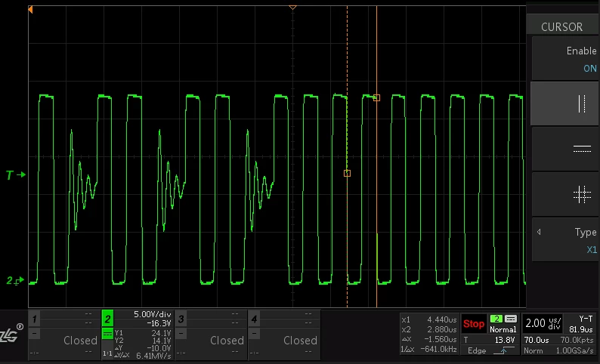
Task: Click the channel 3 coupling dash icon
Action: (181, 334)
